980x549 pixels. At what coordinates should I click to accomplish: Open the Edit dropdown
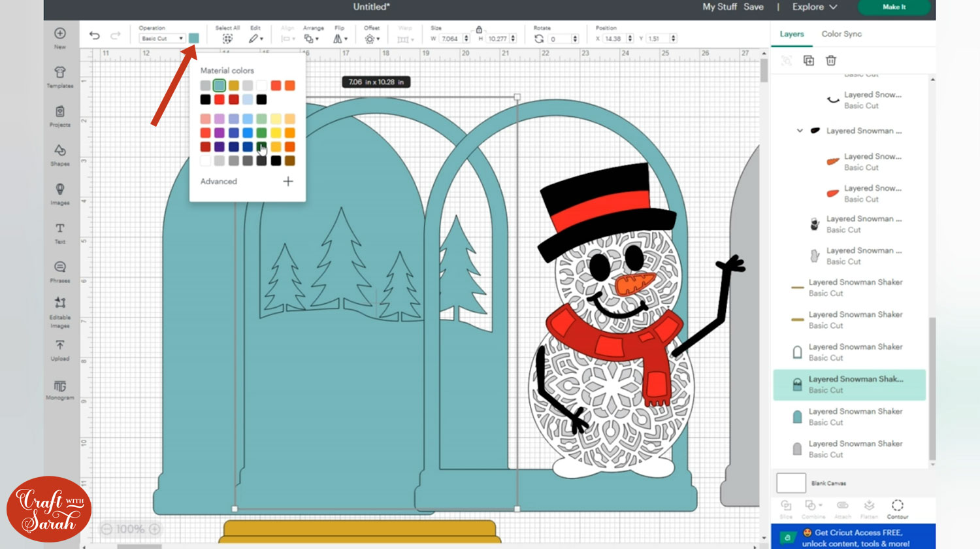coord(255,39)
